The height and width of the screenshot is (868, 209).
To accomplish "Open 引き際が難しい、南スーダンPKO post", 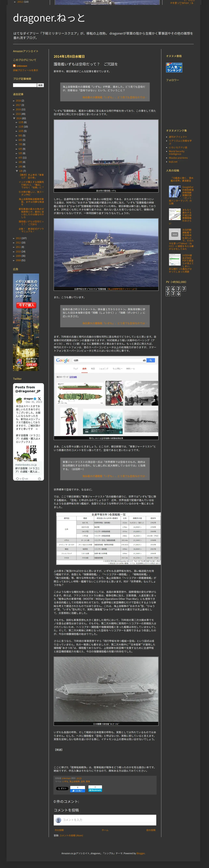I will (x=31, y=193).
